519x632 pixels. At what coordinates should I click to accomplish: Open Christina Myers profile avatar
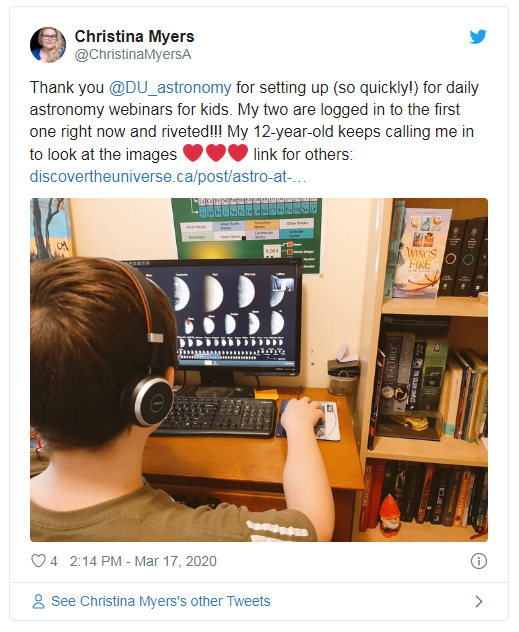click(x=48, y=45)
